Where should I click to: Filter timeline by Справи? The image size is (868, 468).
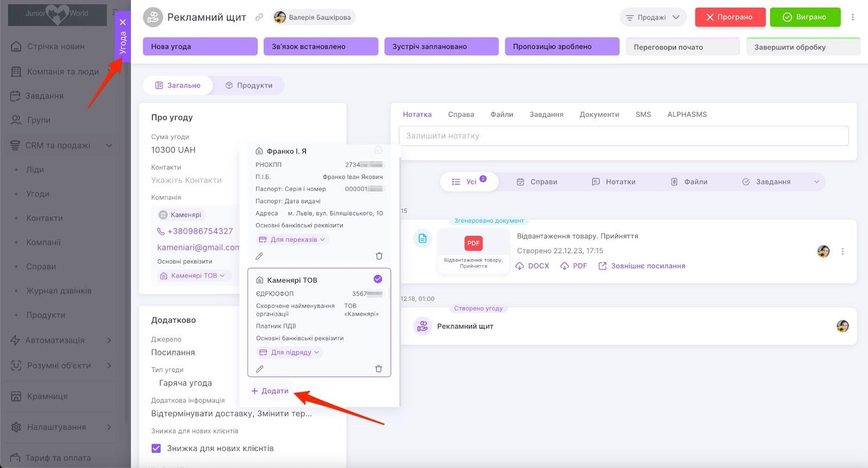[x=537, y=182]
